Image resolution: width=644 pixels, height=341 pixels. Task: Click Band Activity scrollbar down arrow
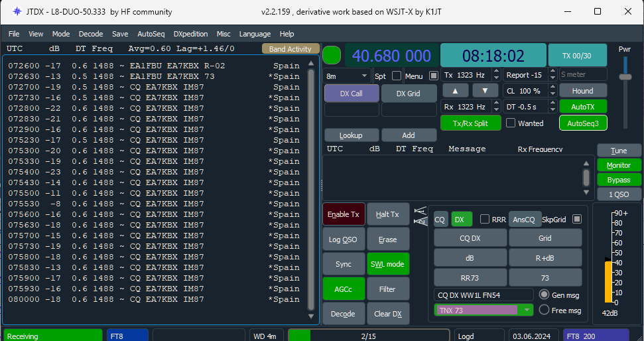311,316
